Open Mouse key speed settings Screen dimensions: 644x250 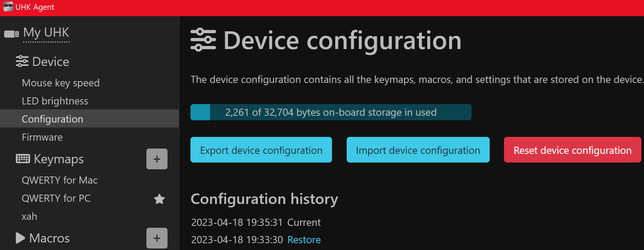(x=61, y=83)
